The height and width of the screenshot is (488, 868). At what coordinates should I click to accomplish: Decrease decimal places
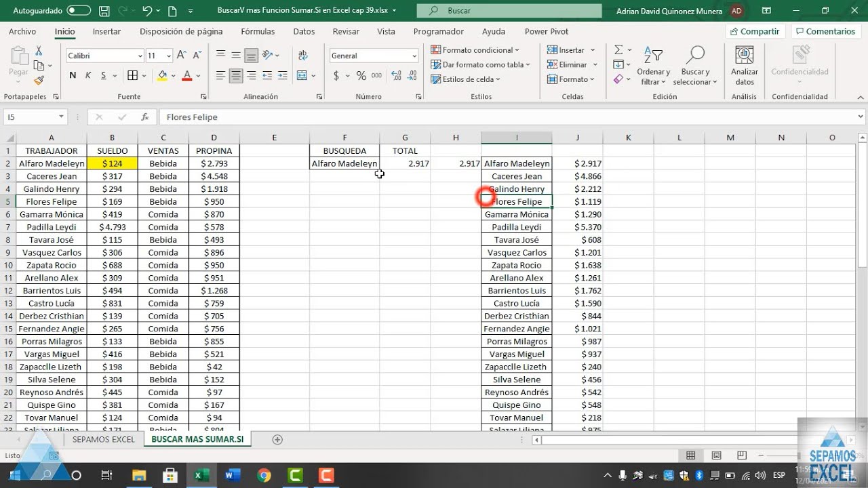click(410, 75)
